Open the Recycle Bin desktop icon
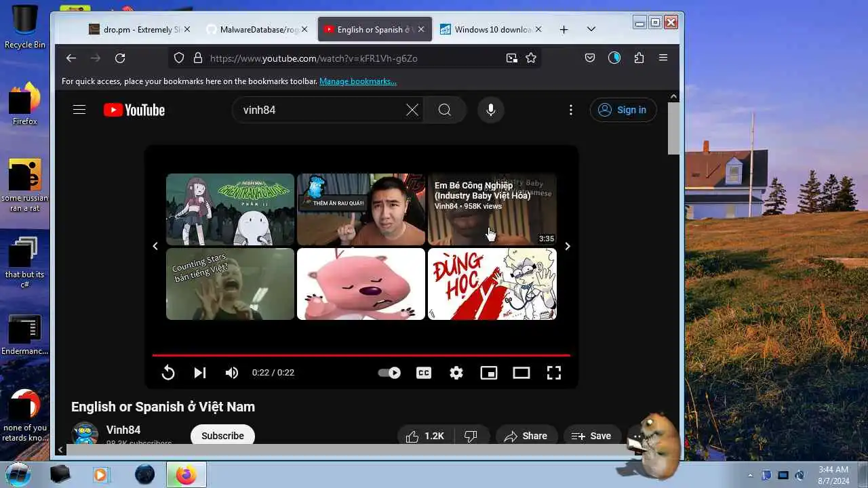The height and width of the screenshot is (488, 868). [x=24, y=27]
